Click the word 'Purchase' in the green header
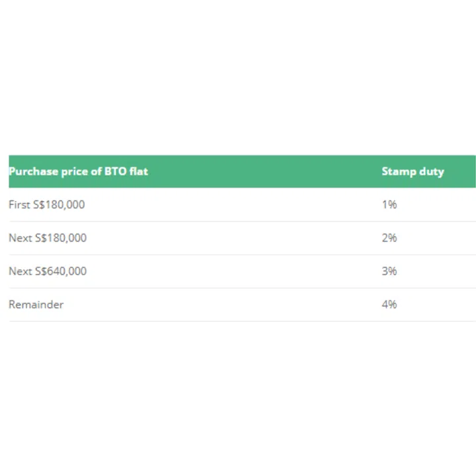This screenshot has width=476, height=476. tap(31, 171)
